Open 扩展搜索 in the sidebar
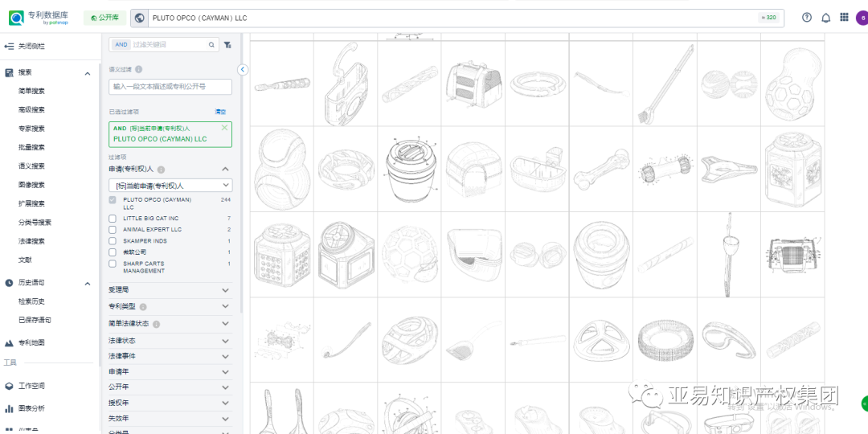Viewport: 868px width, 434px height. [x=31, y=203]
